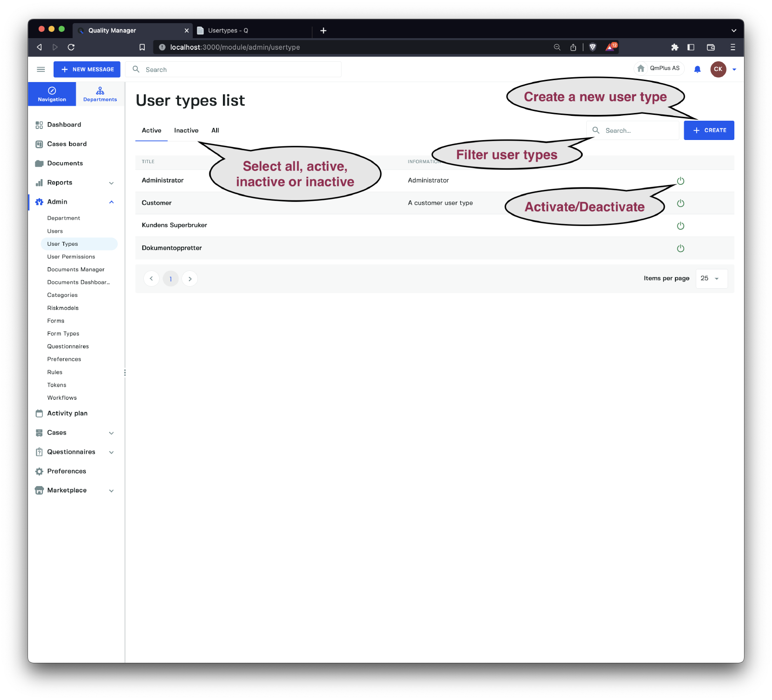Open the Items per page dropdown
This screenshot has width=772, height=700.
711,279
